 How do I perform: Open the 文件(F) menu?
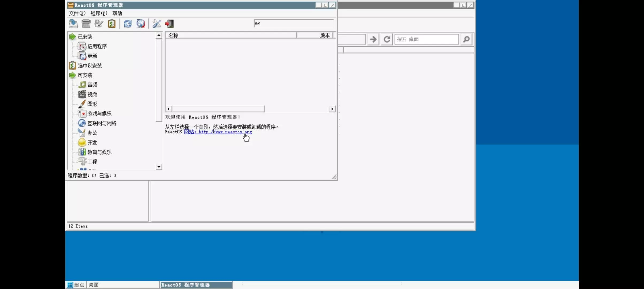77,13
